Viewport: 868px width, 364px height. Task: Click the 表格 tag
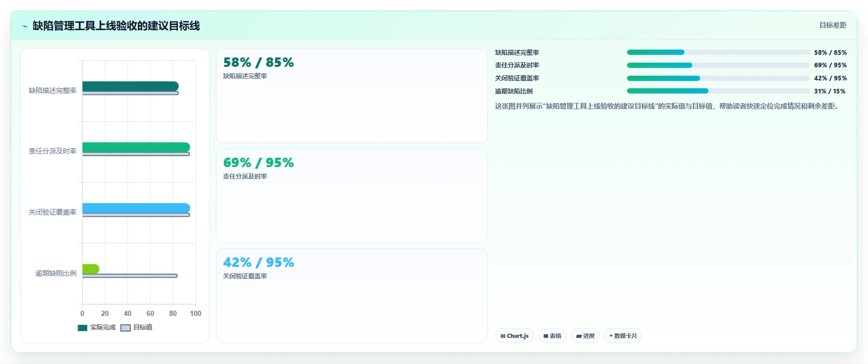[x=552, y=336]
